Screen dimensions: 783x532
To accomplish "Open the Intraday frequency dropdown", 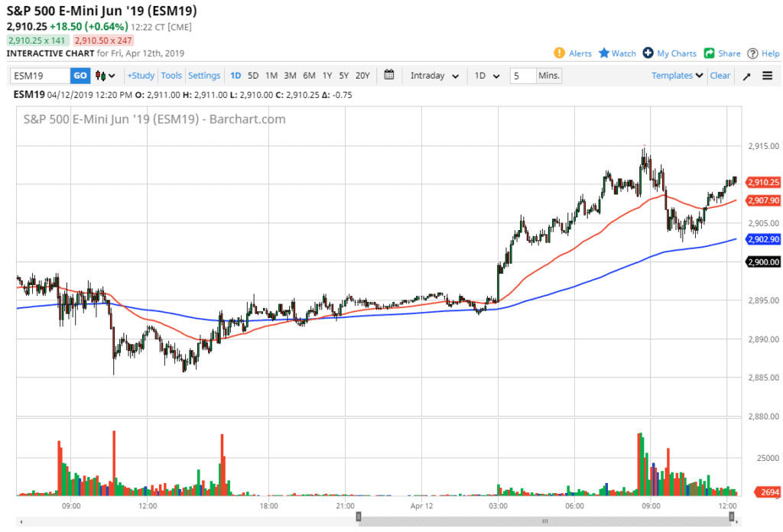I will (x=434, y=76).
